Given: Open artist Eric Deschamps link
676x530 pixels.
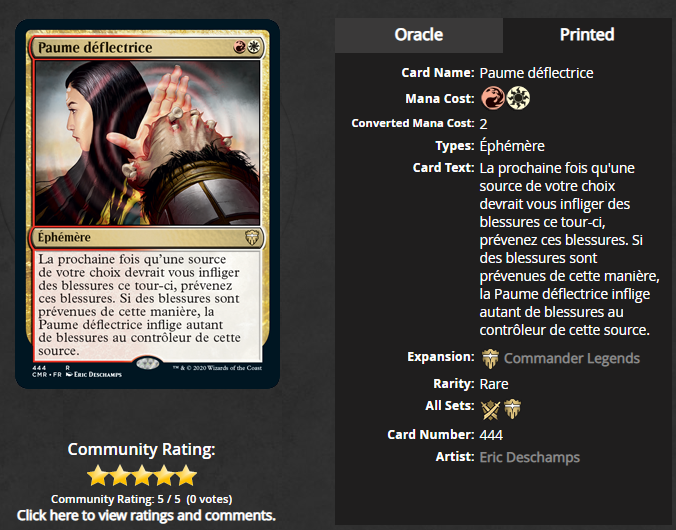Looking at the screenshot, I should (x=529, y=457).
